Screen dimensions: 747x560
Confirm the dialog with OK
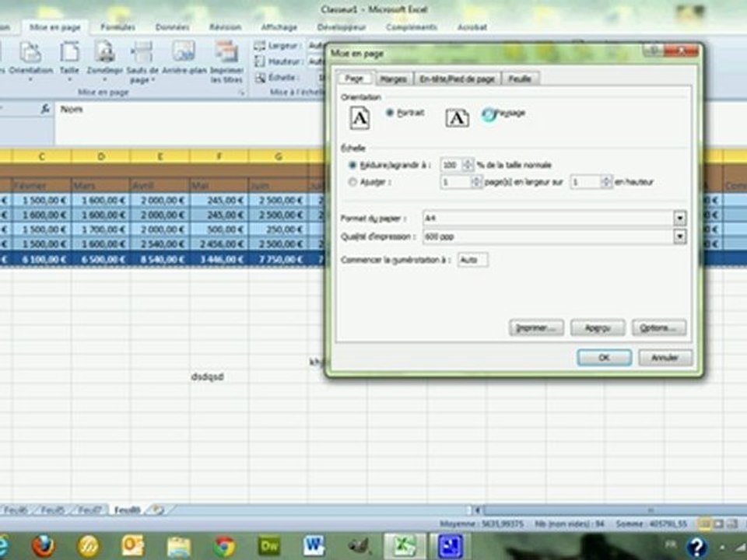click(604, 358)
